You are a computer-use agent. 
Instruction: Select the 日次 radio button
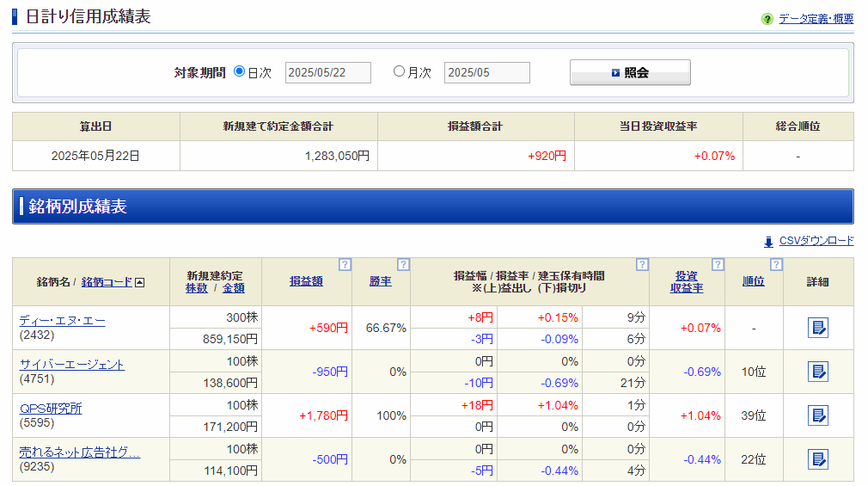[239, 71]
